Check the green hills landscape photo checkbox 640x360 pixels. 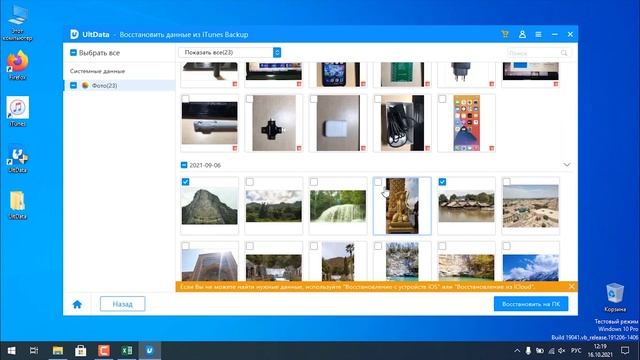(249, 182)
